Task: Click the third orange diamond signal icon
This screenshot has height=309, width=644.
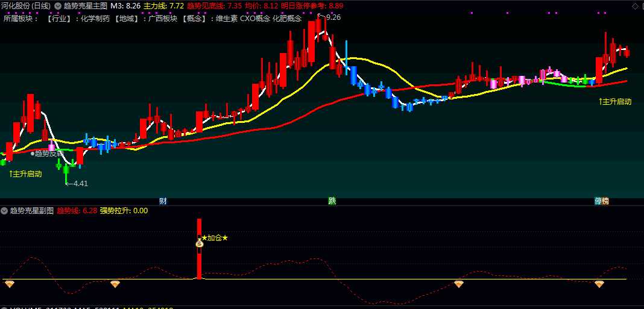Action: pyautogui.click(x=459, y=283)
